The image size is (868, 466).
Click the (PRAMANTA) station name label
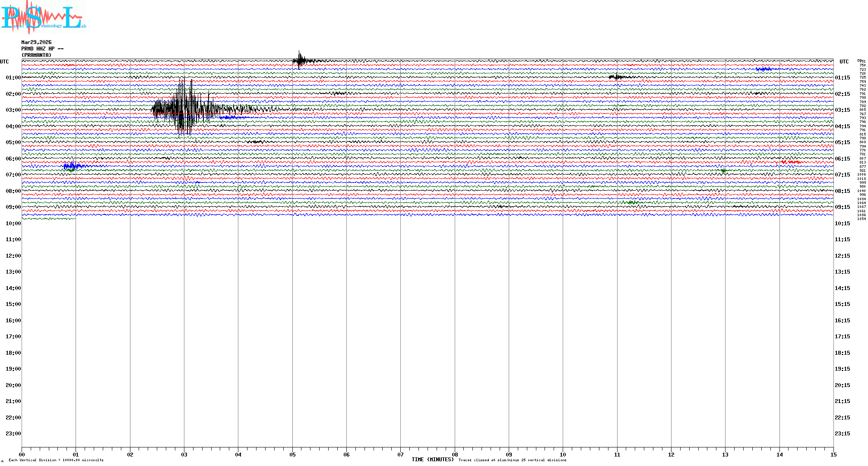(36, 55)
